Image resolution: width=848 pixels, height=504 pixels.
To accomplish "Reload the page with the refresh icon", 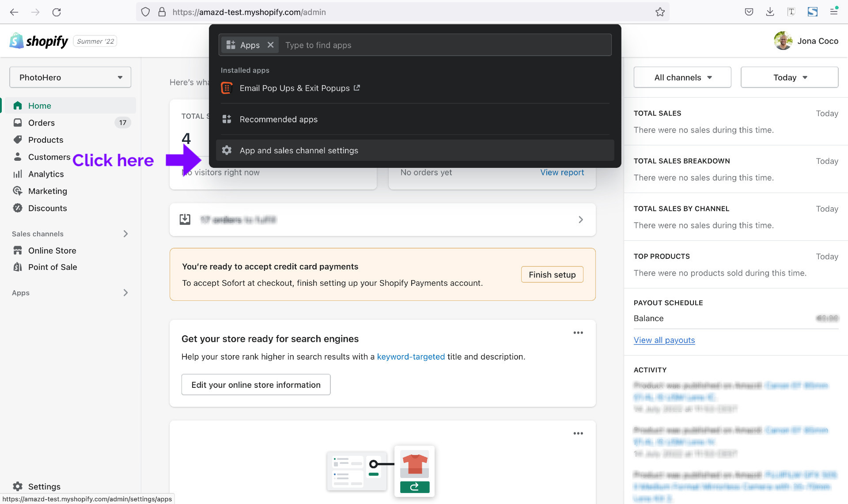I will [x=57, y=12].
